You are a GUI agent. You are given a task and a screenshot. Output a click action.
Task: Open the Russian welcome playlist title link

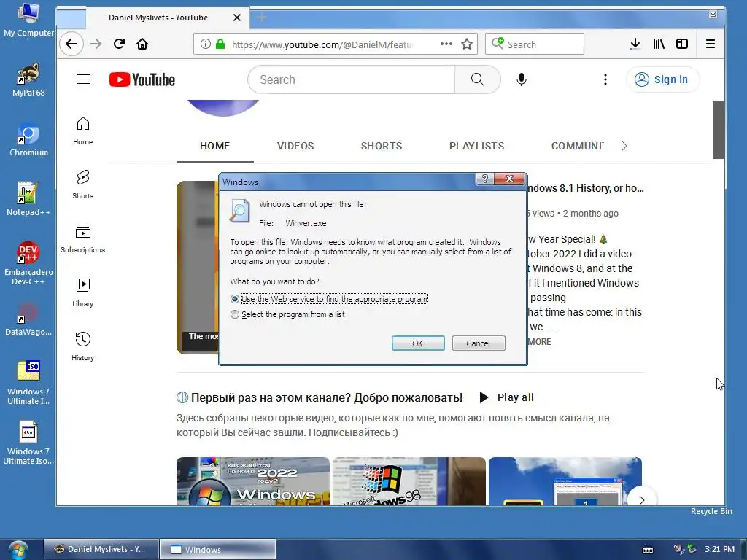326,397
